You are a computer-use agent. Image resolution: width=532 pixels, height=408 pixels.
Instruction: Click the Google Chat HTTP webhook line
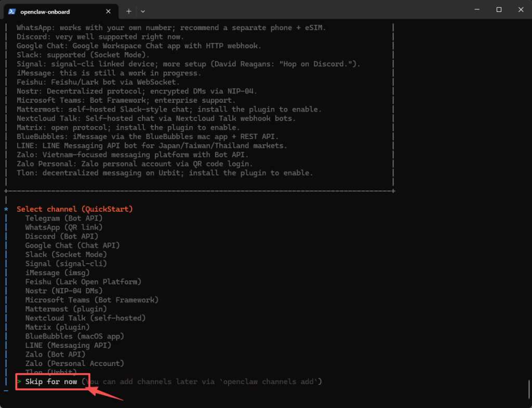click(x=139, y=46)
